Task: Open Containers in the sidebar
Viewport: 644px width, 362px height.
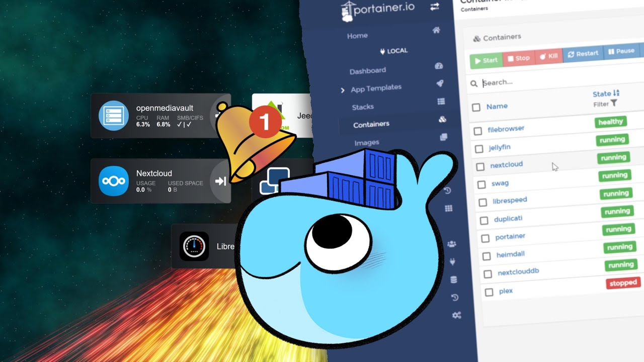Action: 371,124
